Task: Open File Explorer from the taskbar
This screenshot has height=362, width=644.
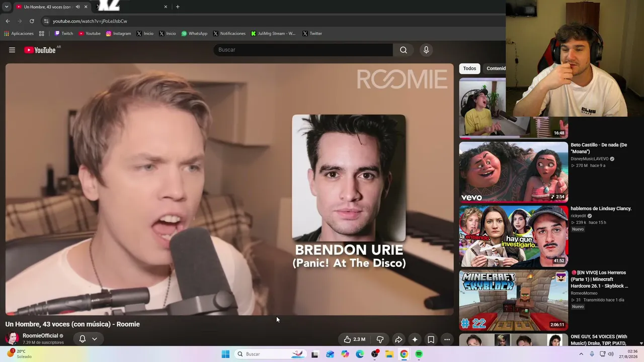Action: [x=389, y=354]
